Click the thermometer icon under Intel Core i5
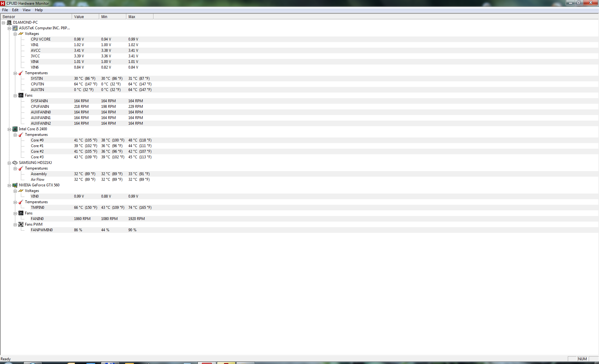This screenshot has height=364, width=599. (x=21, y=135)
